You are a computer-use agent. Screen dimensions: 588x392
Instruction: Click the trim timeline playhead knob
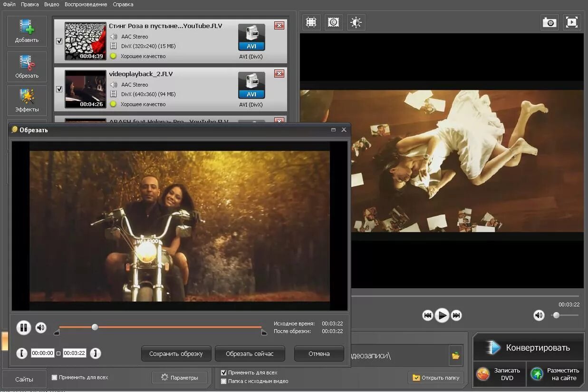pos(95,327)
